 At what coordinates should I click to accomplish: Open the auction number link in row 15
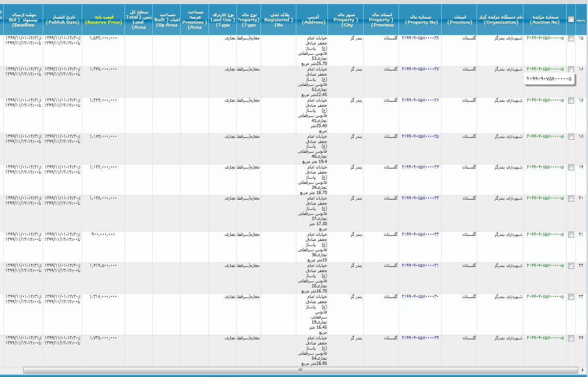[545, 38]
